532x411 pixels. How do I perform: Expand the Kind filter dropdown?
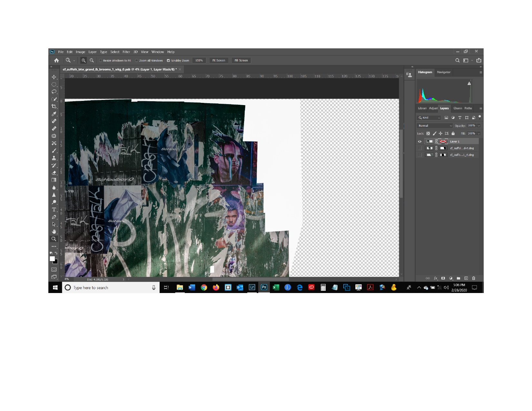tap(429, 118)
